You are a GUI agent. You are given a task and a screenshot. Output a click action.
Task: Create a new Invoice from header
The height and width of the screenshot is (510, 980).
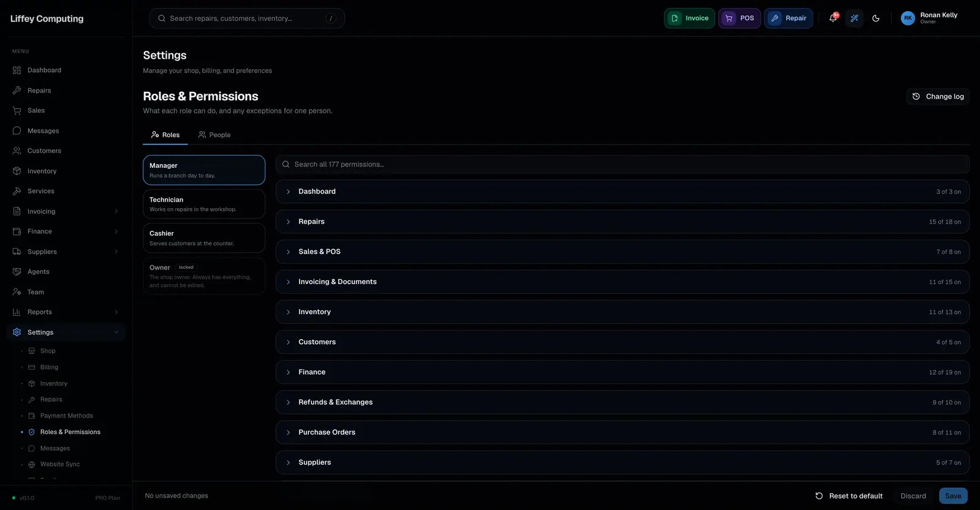[x=690, y=18]
